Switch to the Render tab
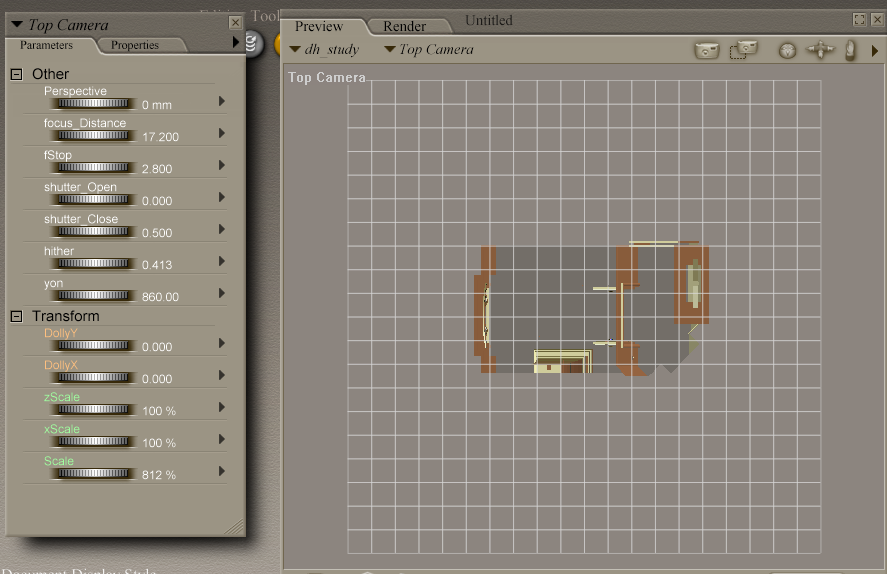 (404, 26)
